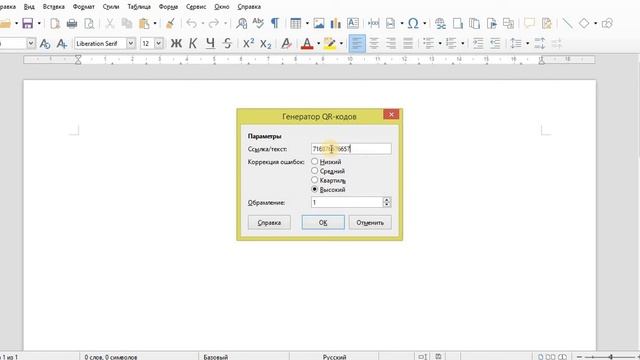Open the Формат menu

click(84, 7)
